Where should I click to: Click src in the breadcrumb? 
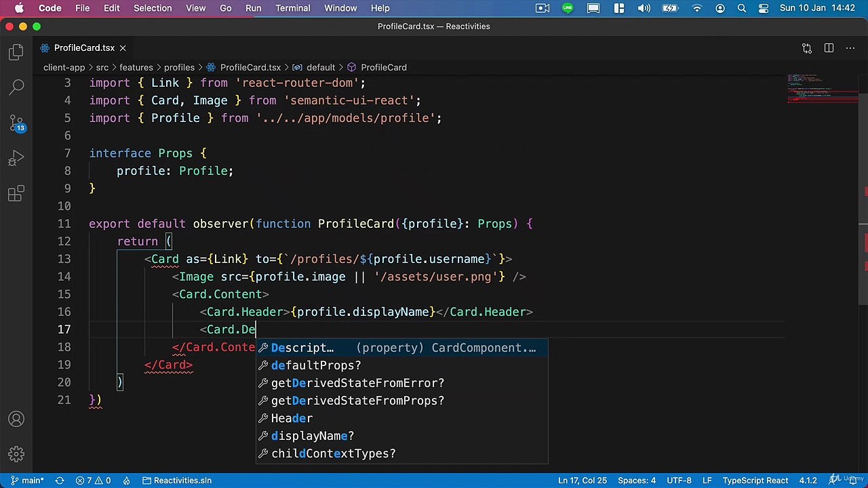102,67
